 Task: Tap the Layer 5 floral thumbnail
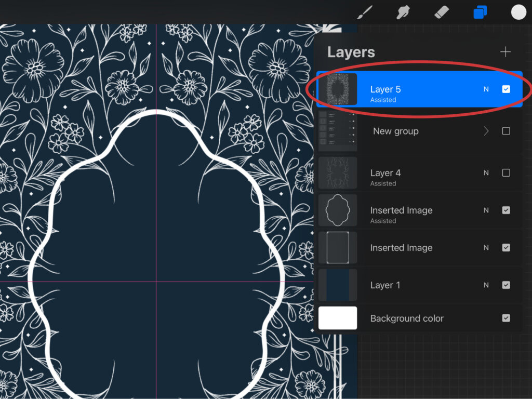coord(338,89)
